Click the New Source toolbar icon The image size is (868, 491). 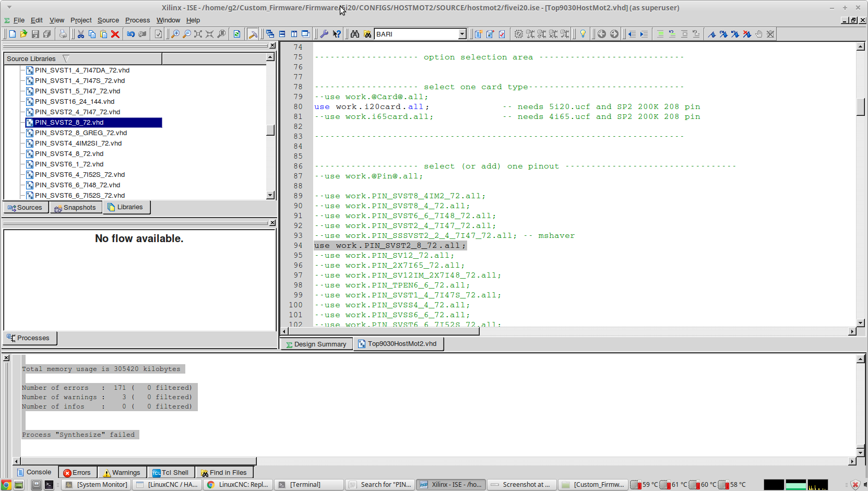click(x=478, y=34)
